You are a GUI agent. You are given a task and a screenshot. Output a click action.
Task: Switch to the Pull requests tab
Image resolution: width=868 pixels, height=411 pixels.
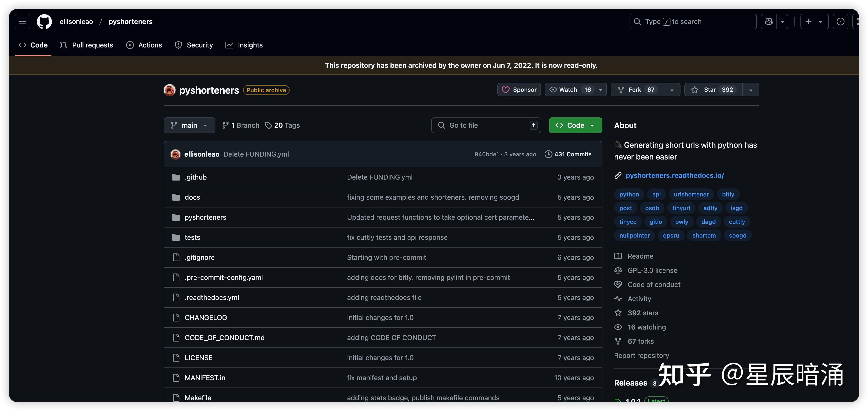pyautogui.click(x=87, y=45)
